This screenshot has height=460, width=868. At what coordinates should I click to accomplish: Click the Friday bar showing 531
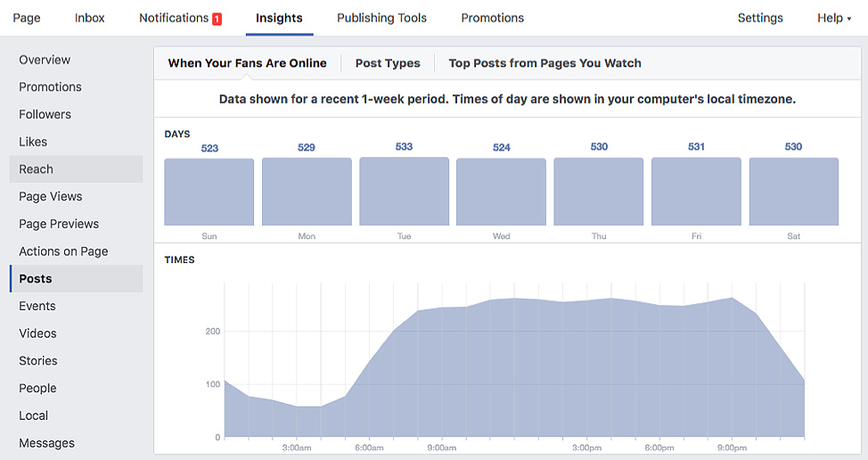point(696,192)
